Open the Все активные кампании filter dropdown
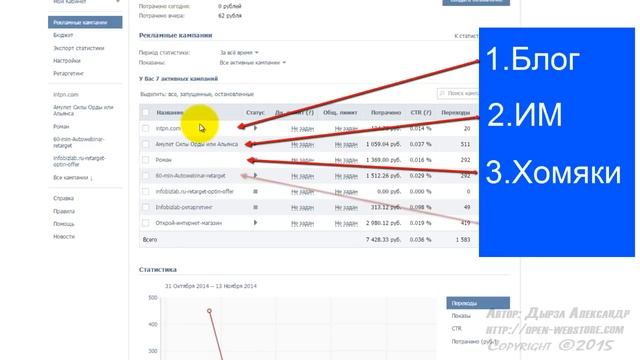This screenshot has width=640, height=360. click(253, 63)
